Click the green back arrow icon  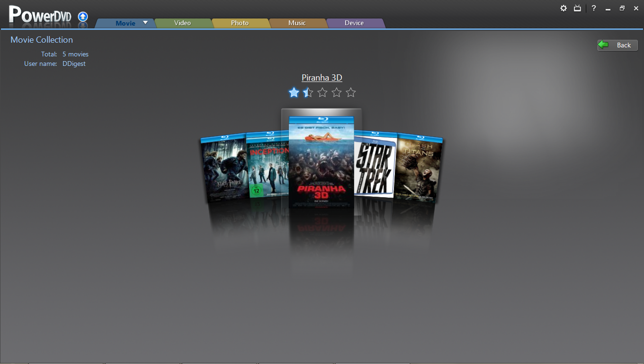pyautogui.click(x=603, y=45)
